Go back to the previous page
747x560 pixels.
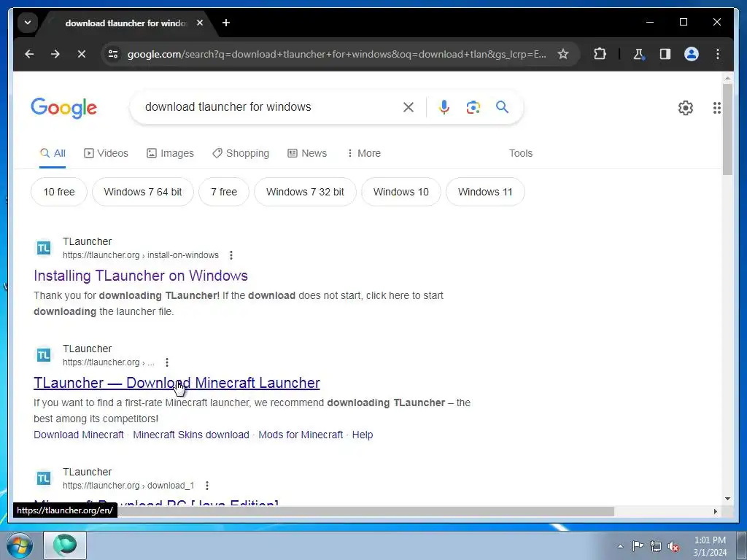tap(29, 54)
